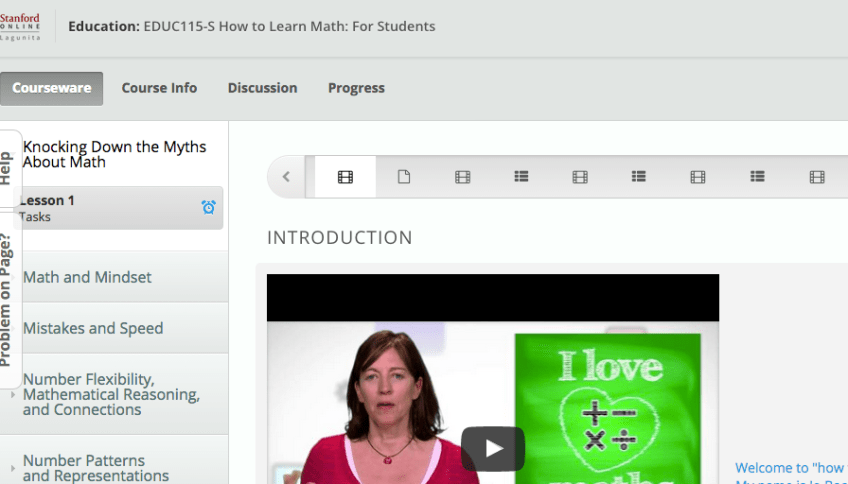Screen dimensions: 848x484
Task: Click the alarm clock icon beside Lesson 1
Action: pyautogui.click(x=208, y=207)
